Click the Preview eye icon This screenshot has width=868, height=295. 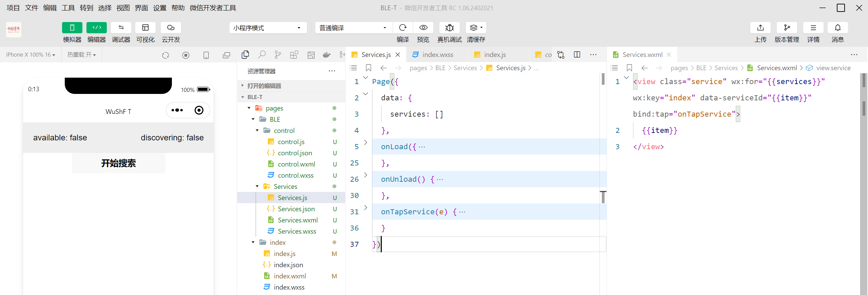click(423, 27)
